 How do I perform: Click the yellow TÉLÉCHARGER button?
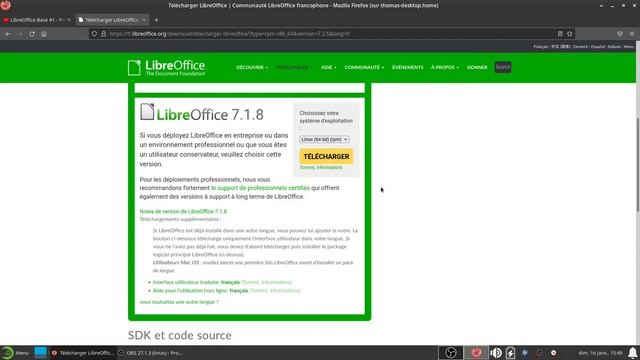click(326, 156)
